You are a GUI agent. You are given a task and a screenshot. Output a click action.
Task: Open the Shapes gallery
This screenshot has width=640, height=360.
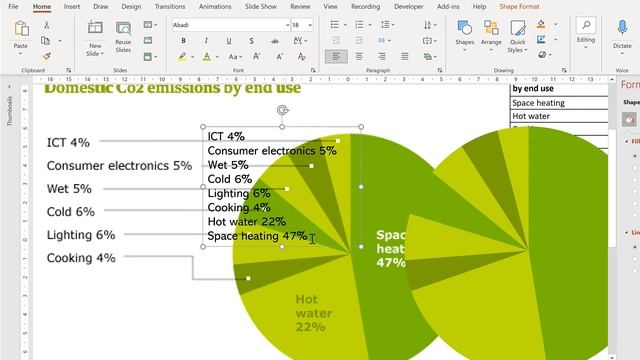coord(464,36)
